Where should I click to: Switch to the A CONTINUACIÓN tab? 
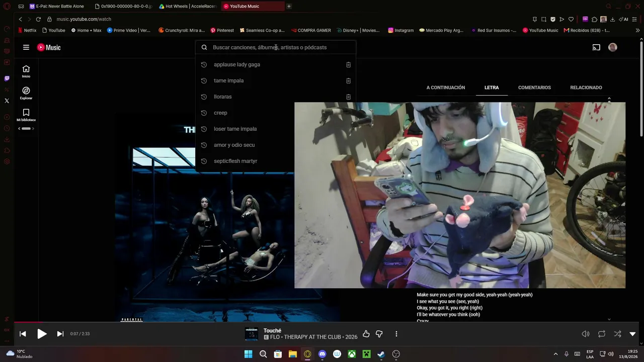click(x=446, y=87)
